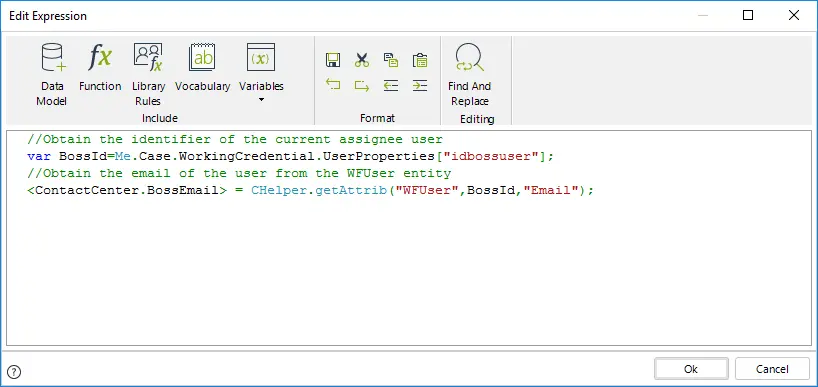Click the first comment line 'Obtain the identifier'
This screenshot has height=387, width=818.
pyautogui.click(x=235, y=139)
